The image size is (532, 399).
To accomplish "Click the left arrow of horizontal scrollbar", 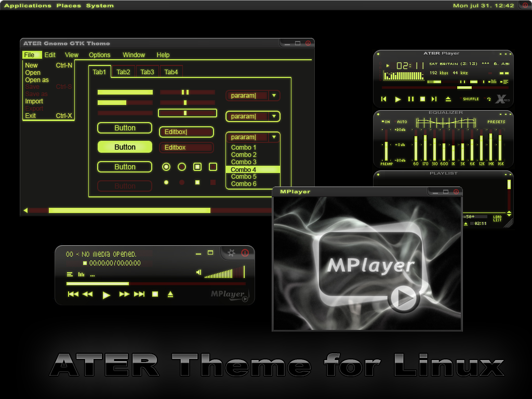I will 25,210.
